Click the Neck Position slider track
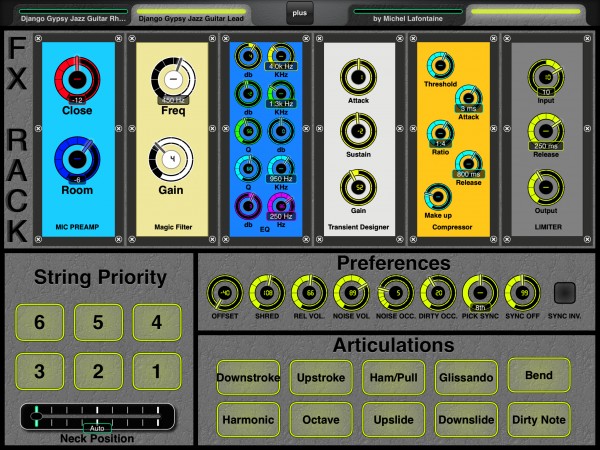600x450 pixels. click(98, 416)
